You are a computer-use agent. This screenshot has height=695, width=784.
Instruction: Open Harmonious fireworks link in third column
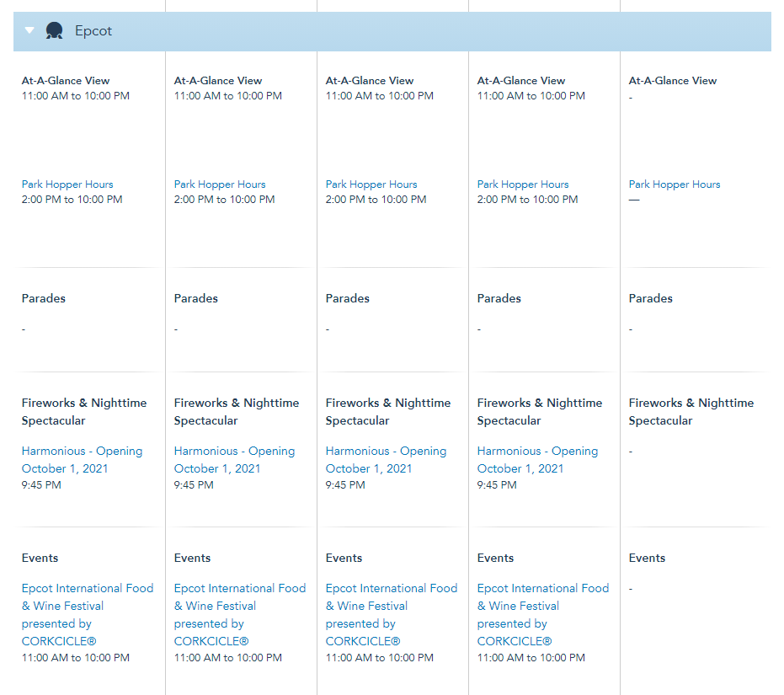click(386, 459)
